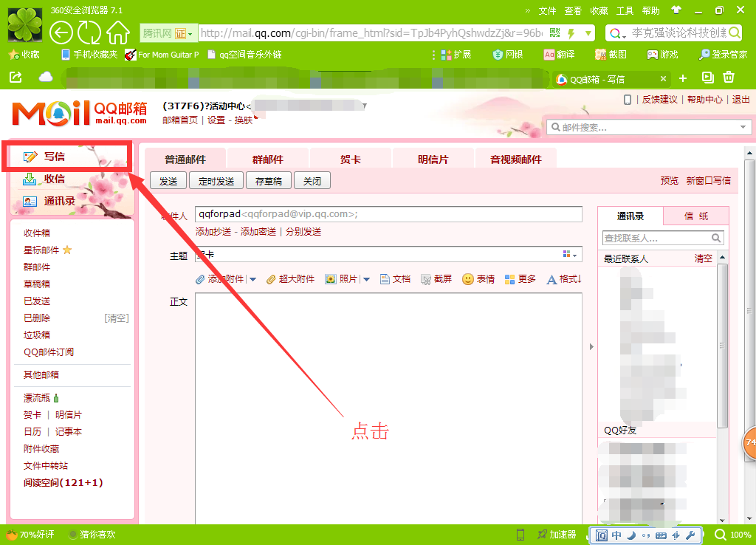
Task: Click the 发送 send button
Action: (169, 181)
